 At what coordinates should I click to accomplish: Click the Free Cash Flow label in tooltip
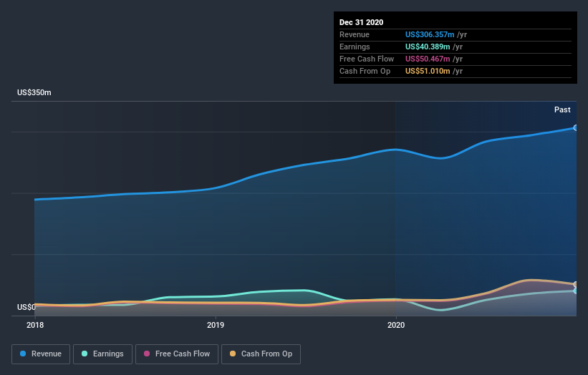(367, 59)
